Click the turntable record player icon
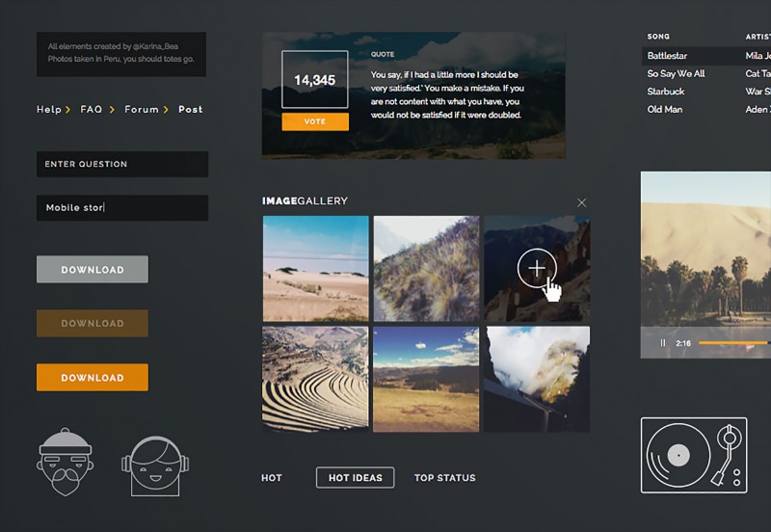 coord(694,455)
